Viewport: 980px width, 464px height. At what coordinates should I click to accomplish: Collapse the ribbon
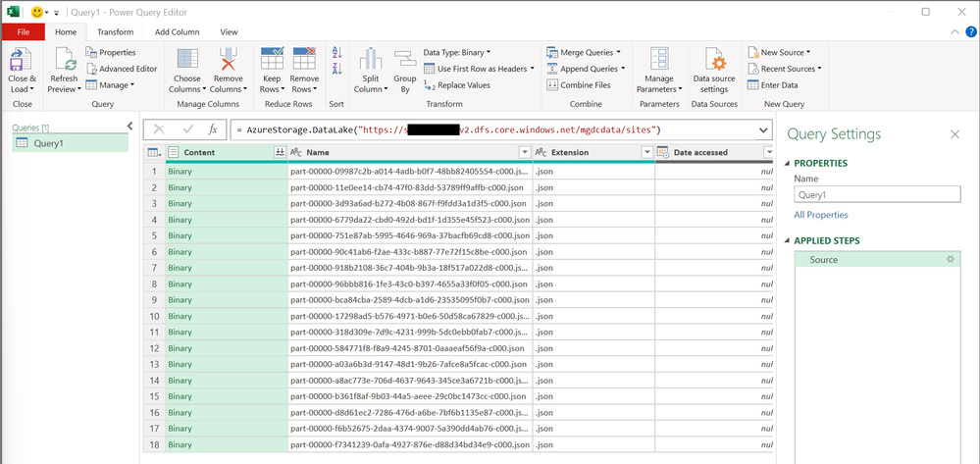coord(954,32)
